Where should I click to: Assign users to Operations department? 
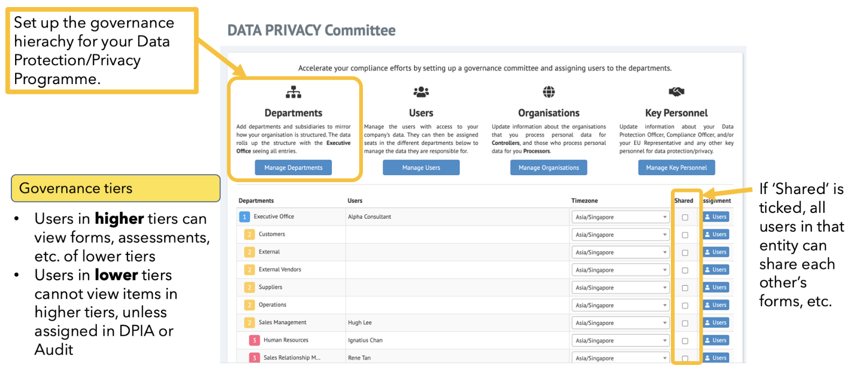(x=716, y=305)
